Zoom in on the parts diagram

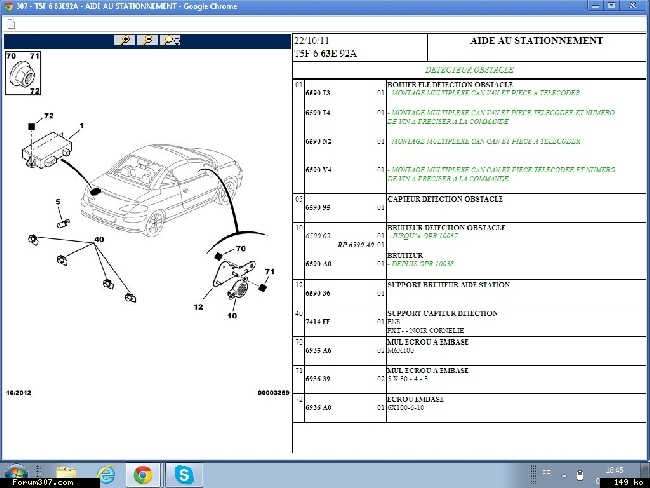pyautogui.click(x=124, y=40)
